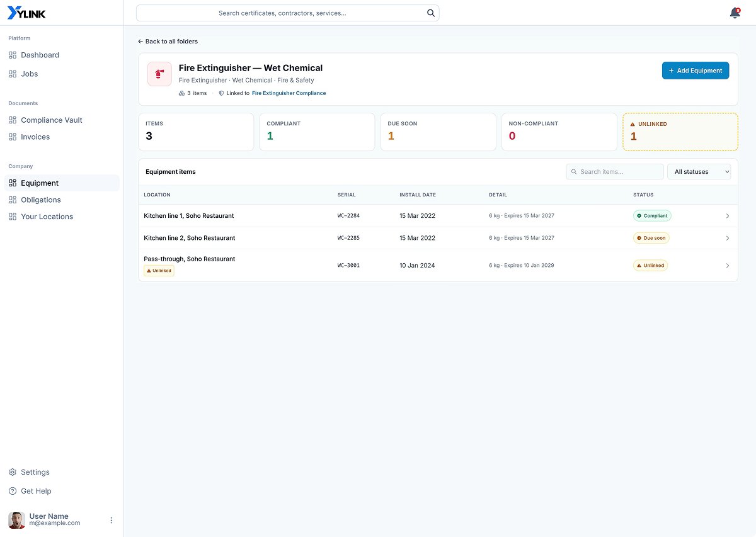
Task: Click the Status column header
Action: click(x=643, y=195)
